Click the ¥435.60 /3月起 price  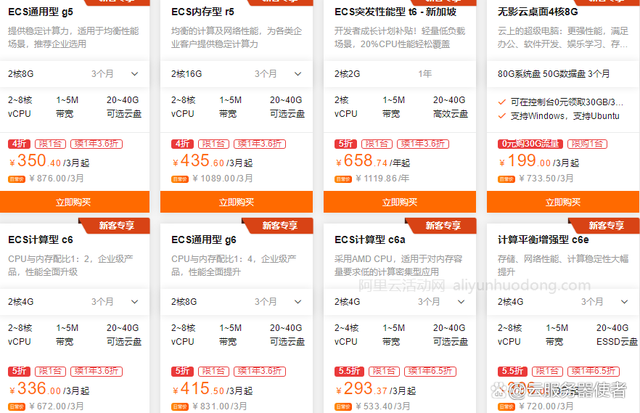[212, 161]
